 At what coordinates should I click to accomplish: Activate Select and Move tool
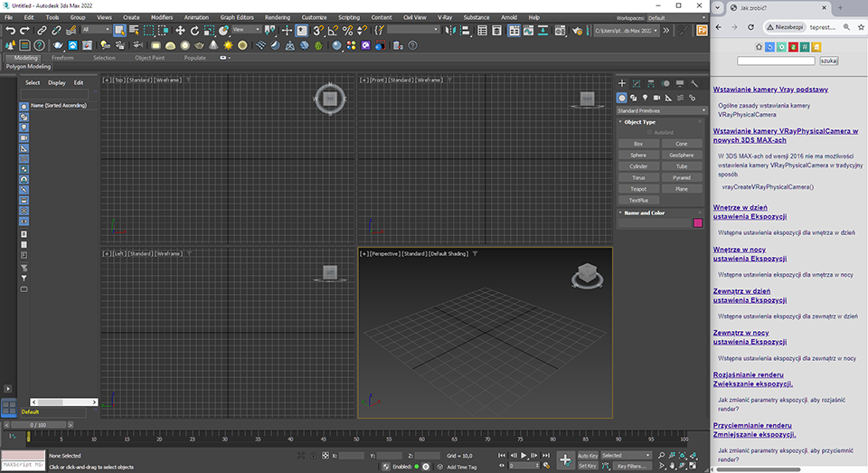click(180, 31)
